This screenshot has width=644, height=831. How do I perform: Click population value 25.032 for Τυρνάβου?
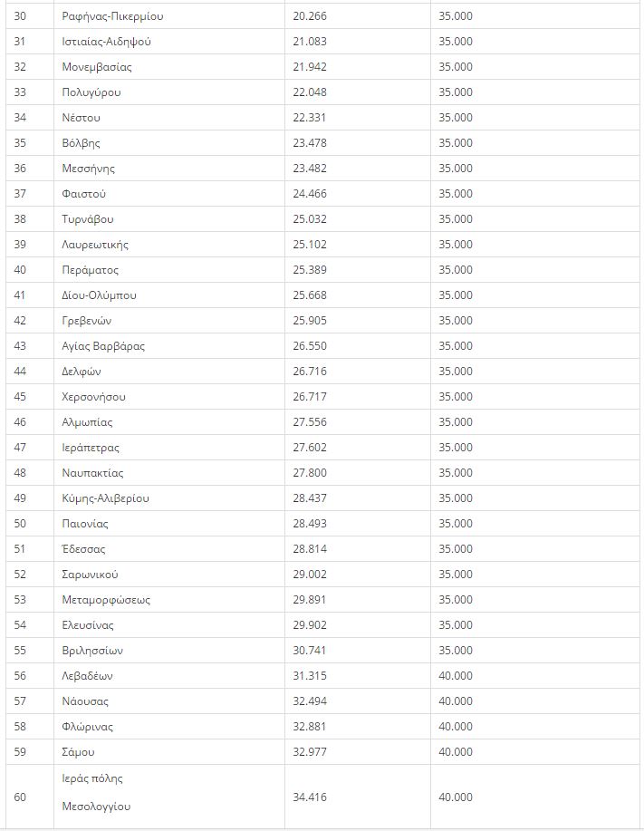coord(309,219)
